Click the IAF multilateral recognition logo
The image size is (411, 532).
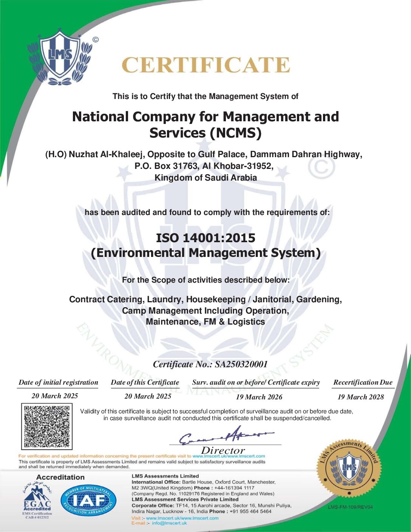(88, 501)
